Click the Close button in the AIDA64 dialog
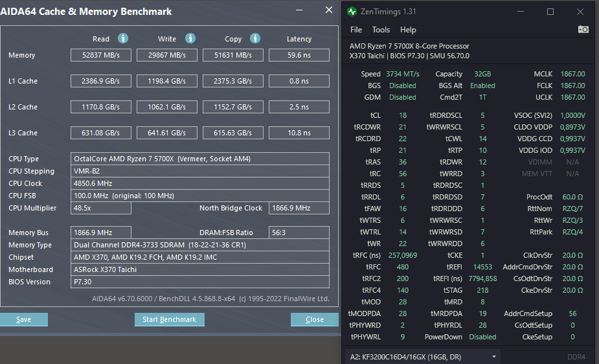Image resolution: width=599 pixels, height=364 pixels. [315, 319]
